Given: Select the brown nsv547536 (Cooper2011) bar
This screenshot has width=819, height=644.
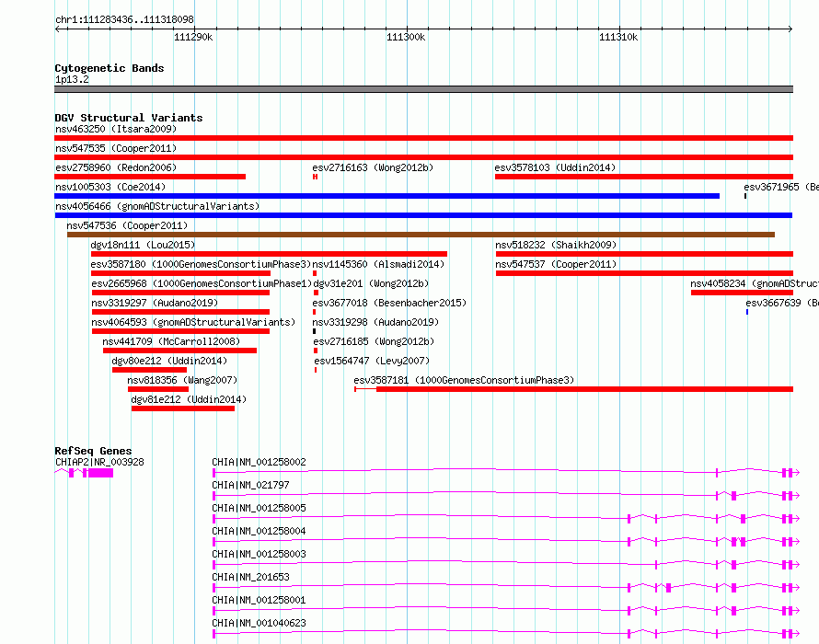Looking at the screenshot, I should 421,235.
